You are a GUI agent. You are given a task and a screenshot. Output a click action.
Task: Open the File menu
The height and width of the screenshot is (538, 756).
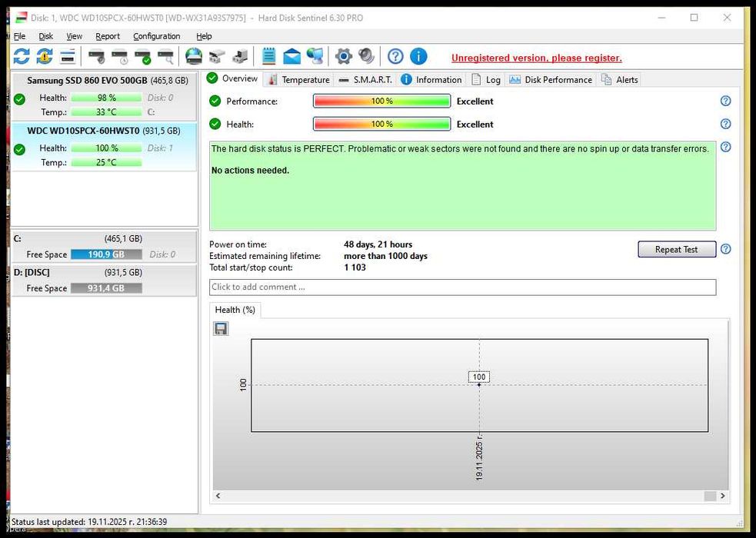pyautogui.click(x=20, y=36)
